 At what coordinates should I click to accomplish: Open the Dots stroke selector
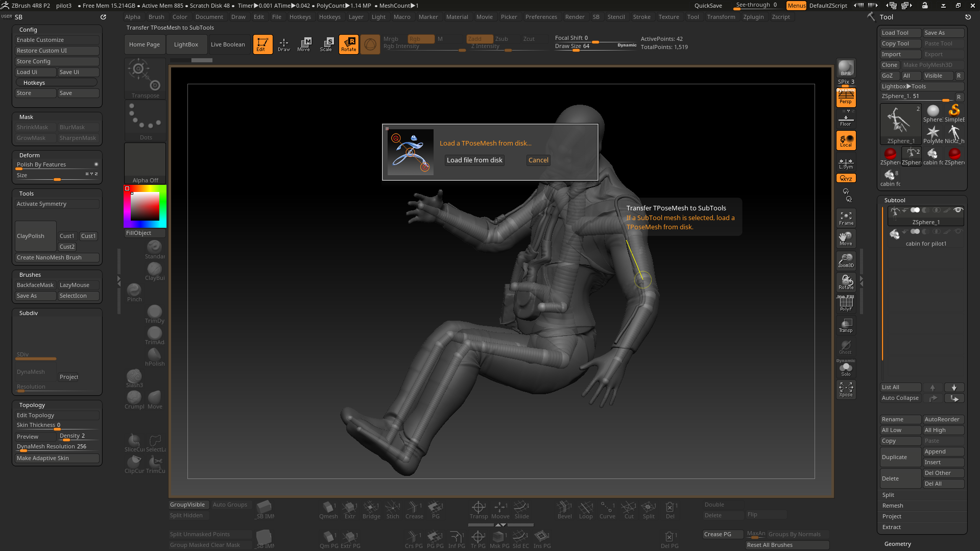click(145, 121)
